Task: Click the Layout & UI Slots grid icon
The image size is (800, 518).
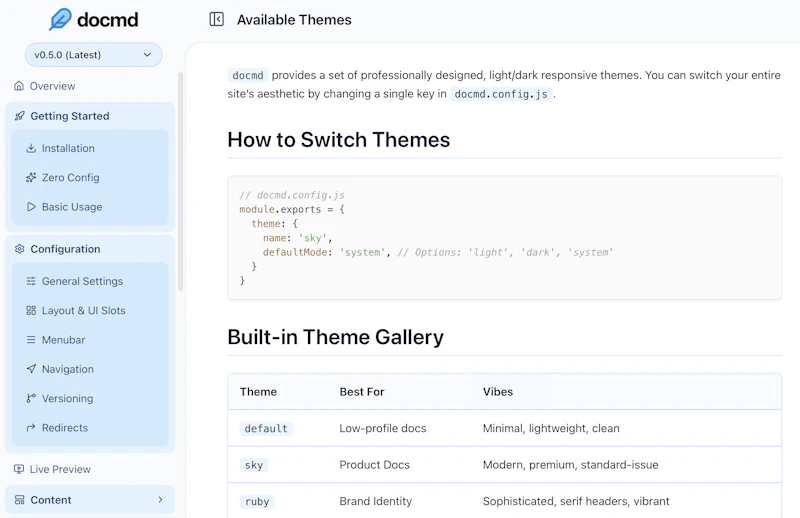Action: (31, 310)
